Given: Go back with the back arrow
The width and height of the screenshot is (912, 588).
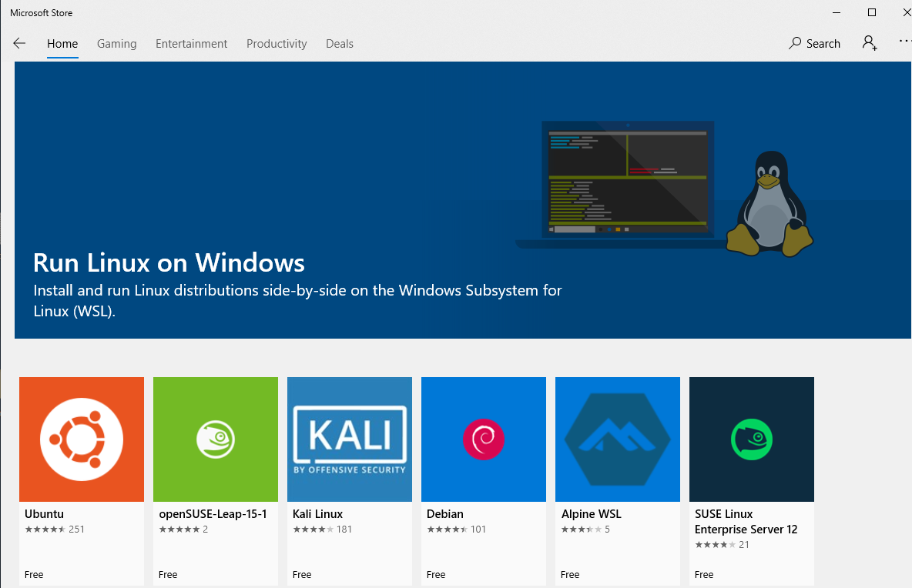Looking at the screenshot, I should click(x=19, y=44).
